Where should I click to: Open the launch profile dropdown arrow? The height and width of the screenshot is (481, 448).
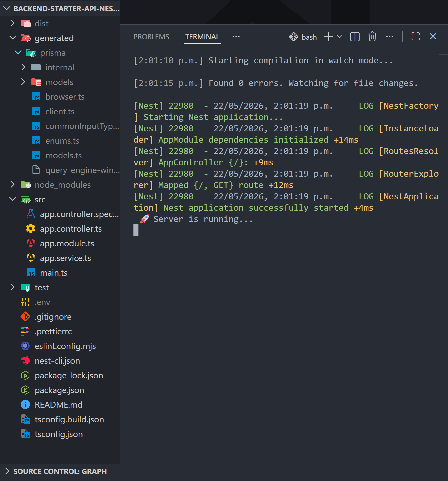click(x=340, y=37)
